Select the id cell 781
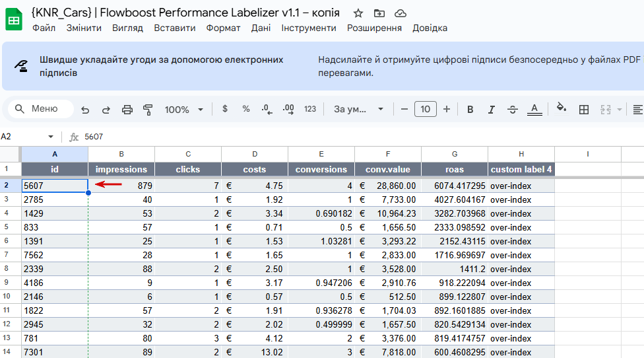 point(55,338)
